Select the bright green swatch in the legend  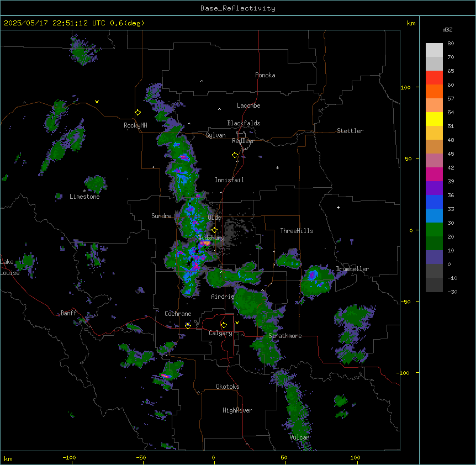click(434, 230)
